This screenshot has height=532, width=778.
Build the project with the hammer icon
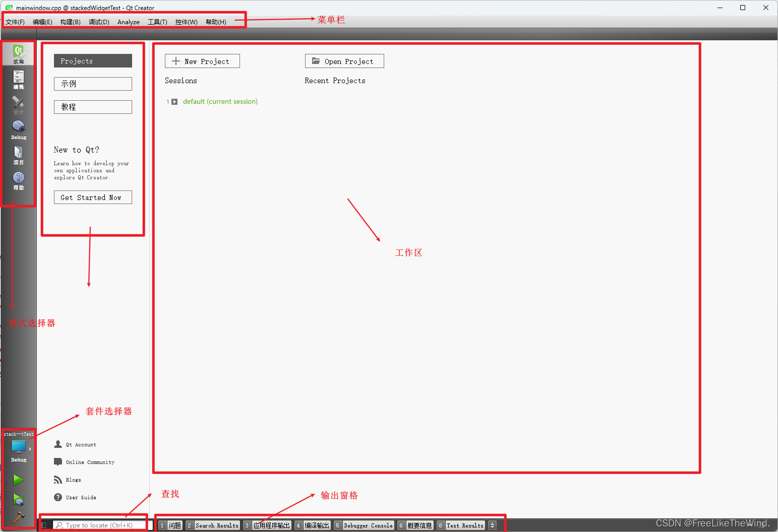tap(18, 517)
